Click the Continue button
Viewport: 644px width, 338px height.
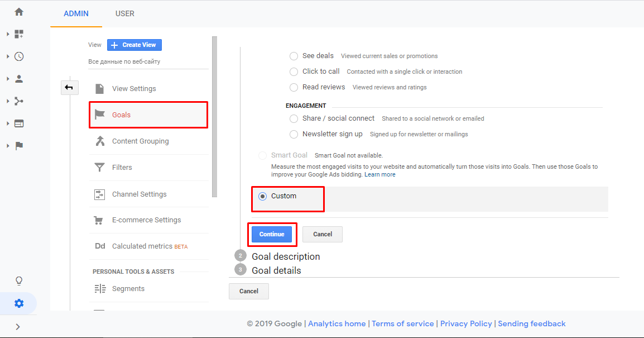[272, 234]
